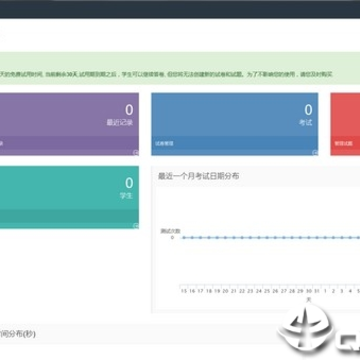Click the x-axis label 28
The height and width of the screenshot is (360, 360).
[292, 291]
